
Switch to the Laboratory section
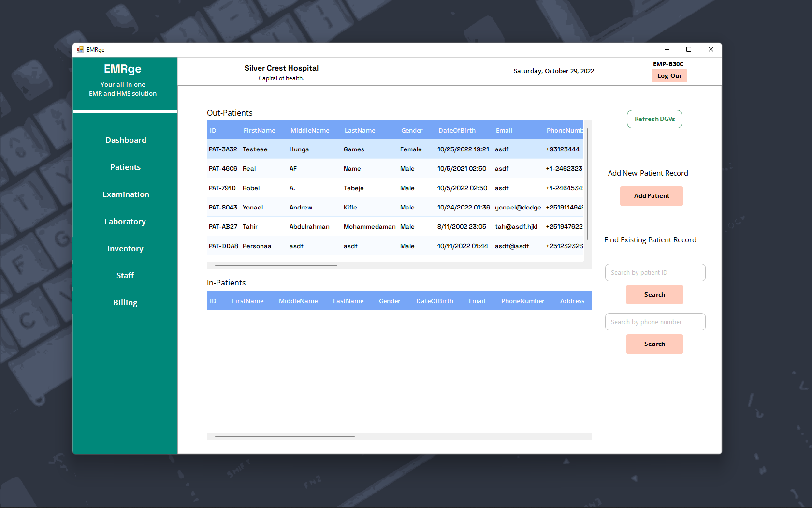(126, 222)
